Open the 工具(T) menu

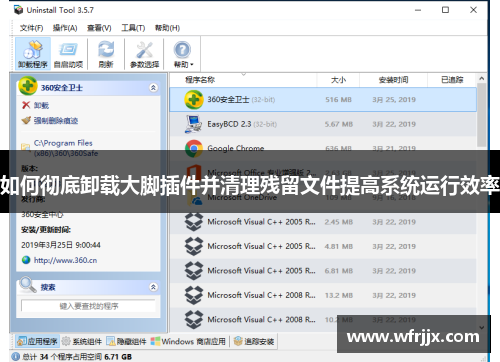[x=133, y=28]
